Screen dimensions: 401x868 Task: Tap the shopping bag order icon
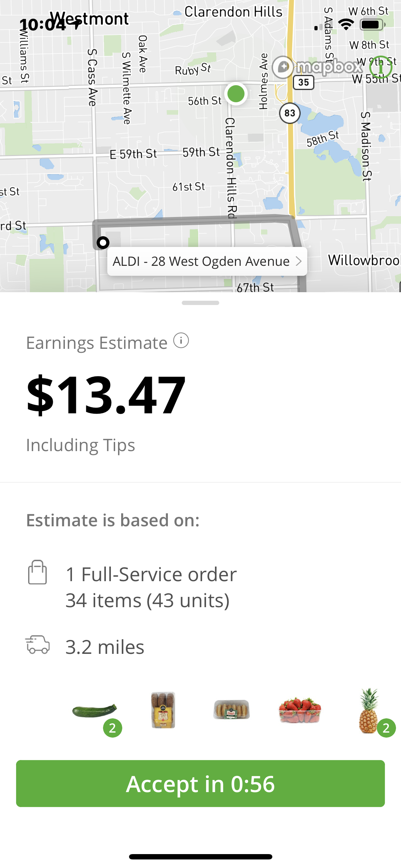(37, 572)
